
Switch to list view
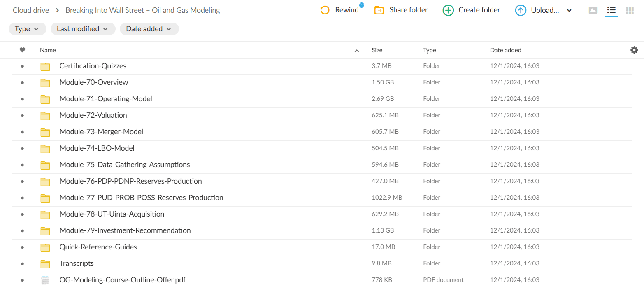pos(611,10)
